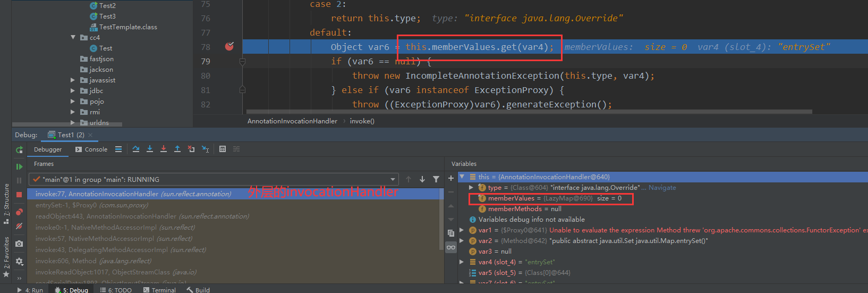
Task: Select invoke:606, Method frame
Action: pyautogui.click(x=234, y=261)
